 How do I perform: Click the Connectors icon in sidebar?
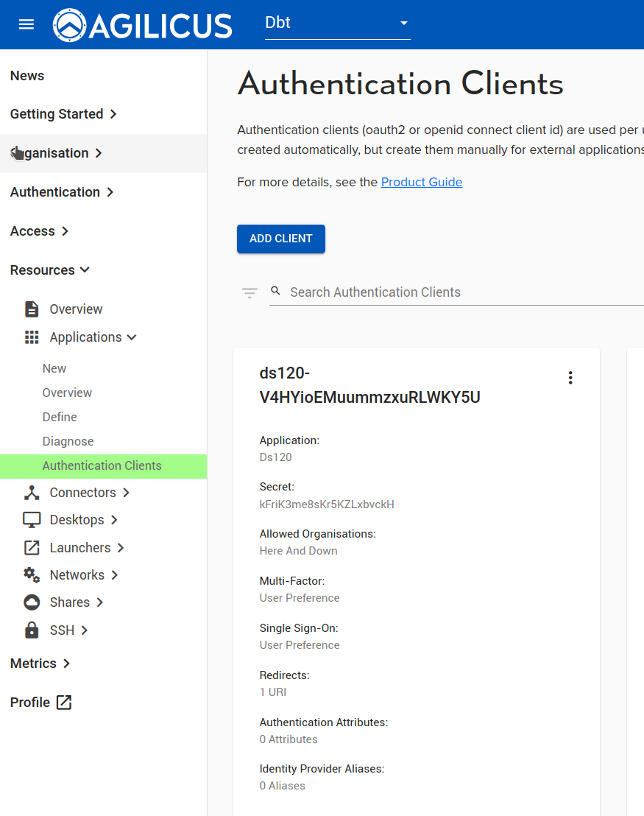pos(32,493)
